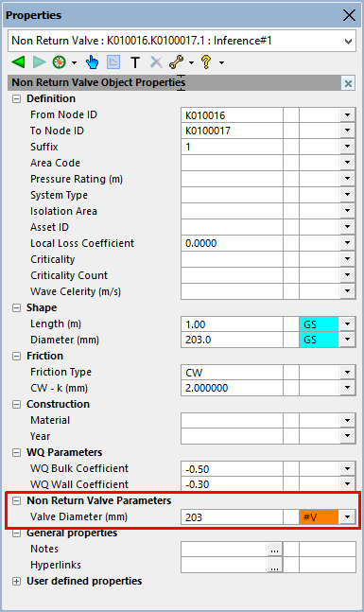Click the Notes ellipsis button
Viewport: 364px width, 612px height.
click(275, 550)
